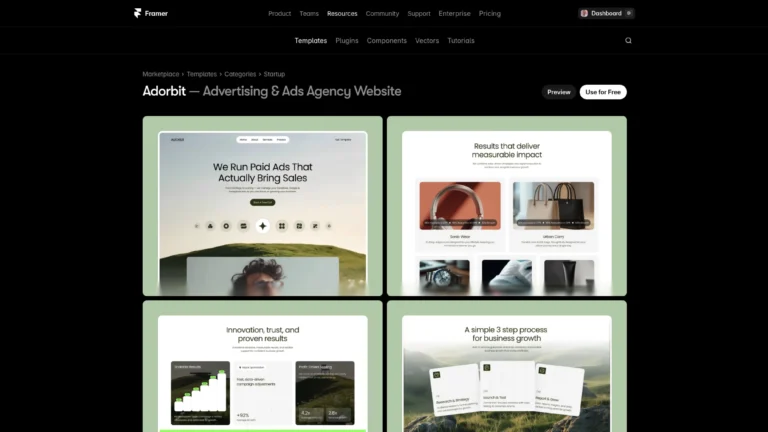Open the 'A simple 3 step process' thumbnail

(x=507, y=366)
